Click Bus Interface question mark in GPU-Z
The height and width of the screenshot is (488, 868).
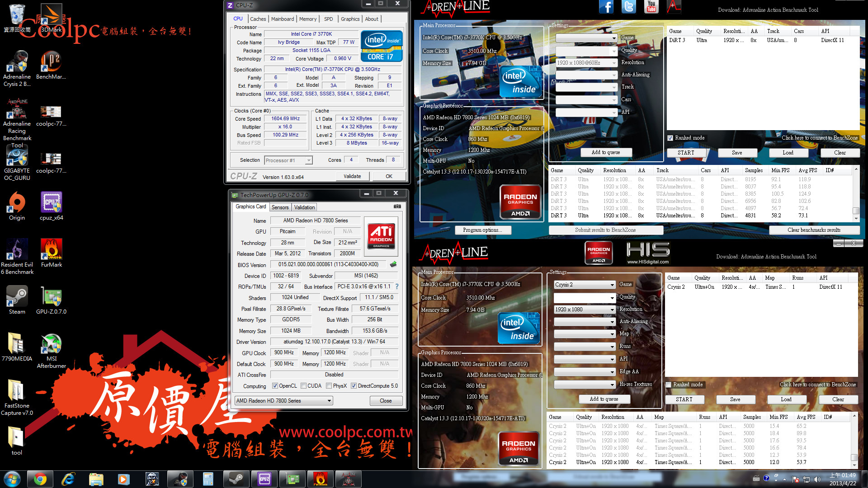[x=397, y=286]
